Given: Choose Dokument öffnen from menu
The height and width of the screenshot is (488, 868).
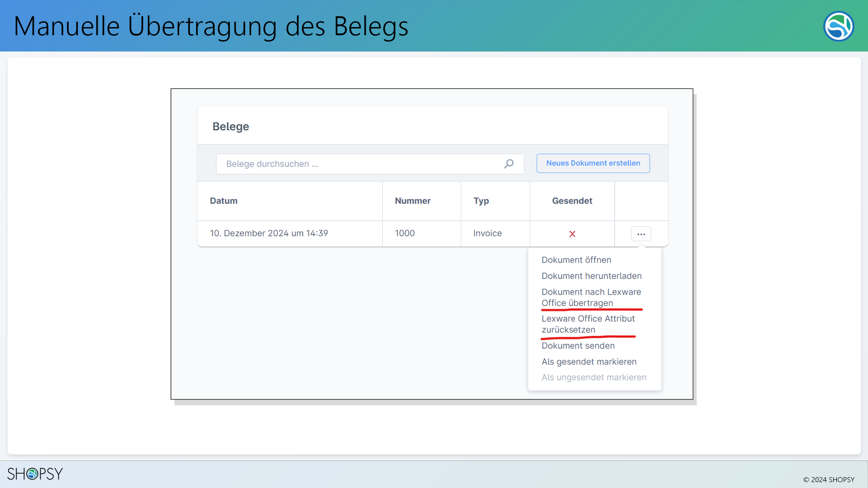Looking at the screenshot, I should (576, 260).
